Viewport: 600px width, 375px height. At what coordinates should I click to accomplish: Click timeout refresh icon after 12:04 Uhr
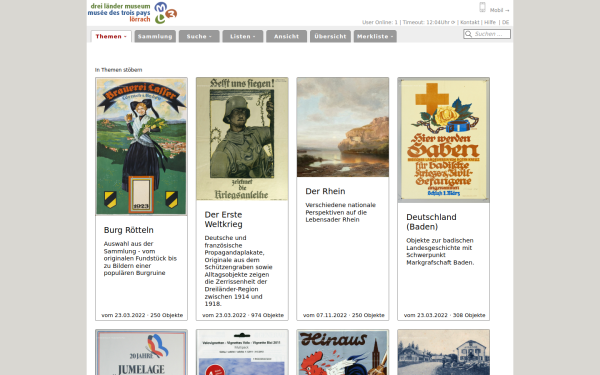tap(453, 22)
